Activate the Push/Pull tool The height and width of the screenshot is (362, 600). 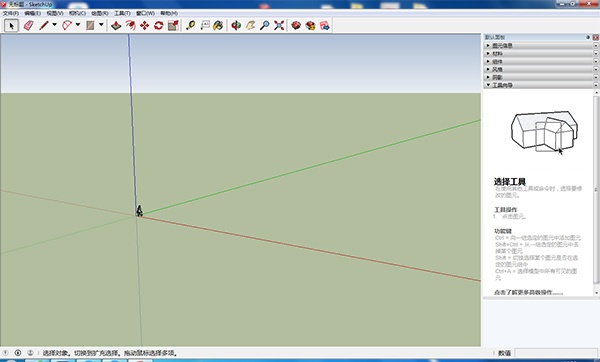tap(116, 26)
